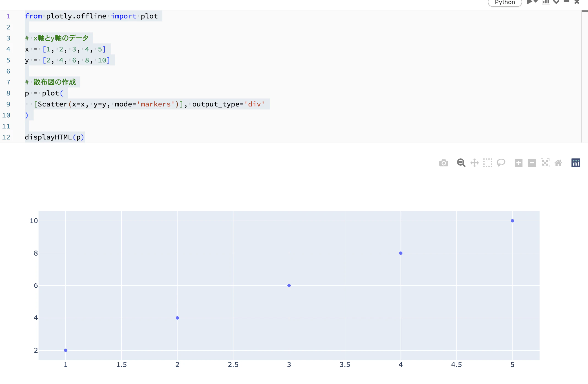Autoscale the plot axes

pos(545,163)
